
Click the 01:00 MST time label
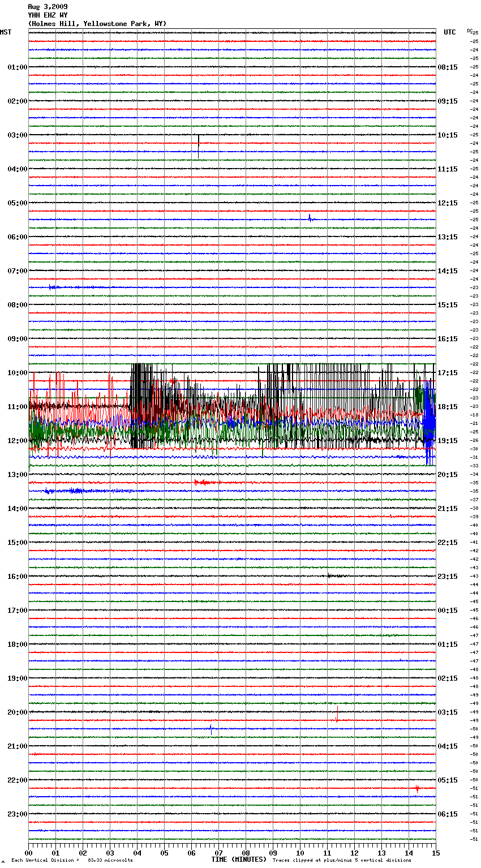tap(18, 67)
